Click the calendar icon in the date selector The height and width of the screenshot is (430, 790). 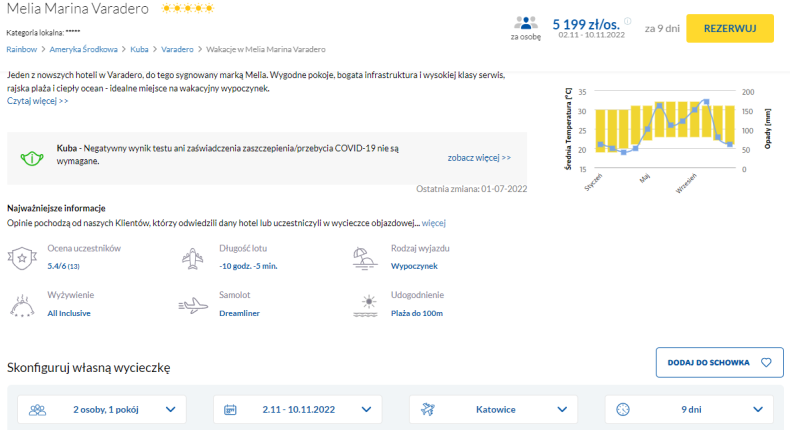(x=230, y=410)
